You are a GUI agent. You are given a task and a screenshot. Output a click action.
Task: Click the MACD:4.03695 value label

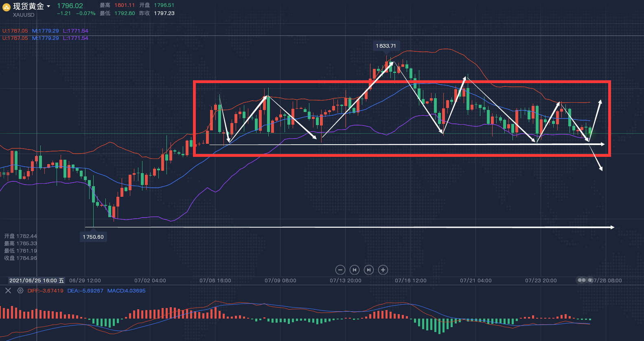pos(126,290)
